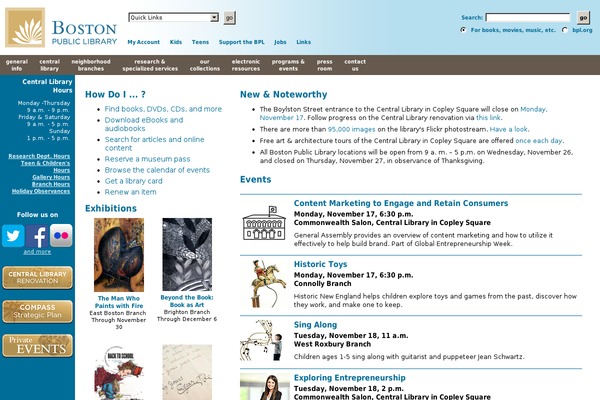Viewport: 600px width, 400px height.
Task: Select 'For books, movies, music, etc.' radio
Action: click(463, 30)
